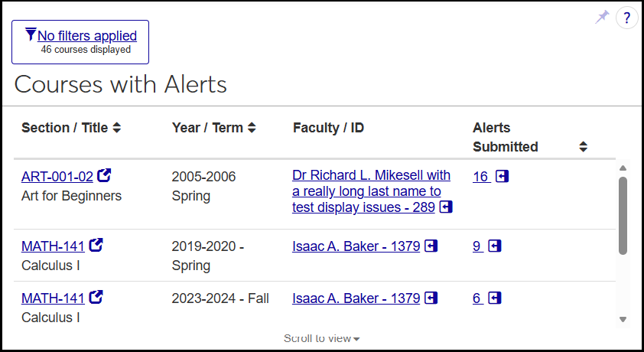Screen dimensions: 644x352
Task: Click the 2023-2024 - Fall term cell
Action: click(x=220, y=298)
